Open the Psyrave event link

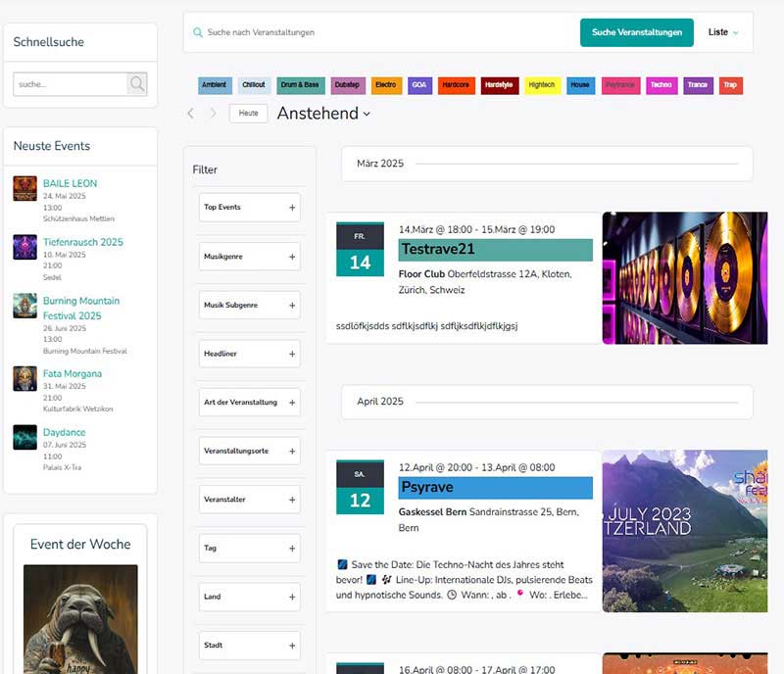[427, 487]
